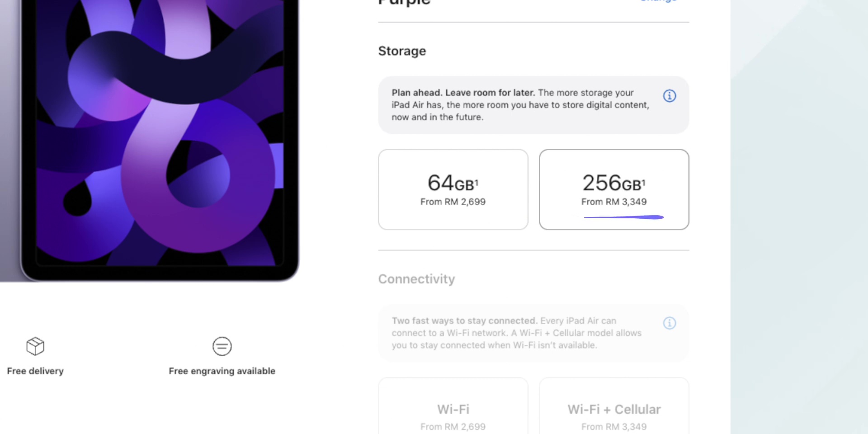Click the Purple color heading
This screenshot has height=434, width=868.
click(404, 3)
